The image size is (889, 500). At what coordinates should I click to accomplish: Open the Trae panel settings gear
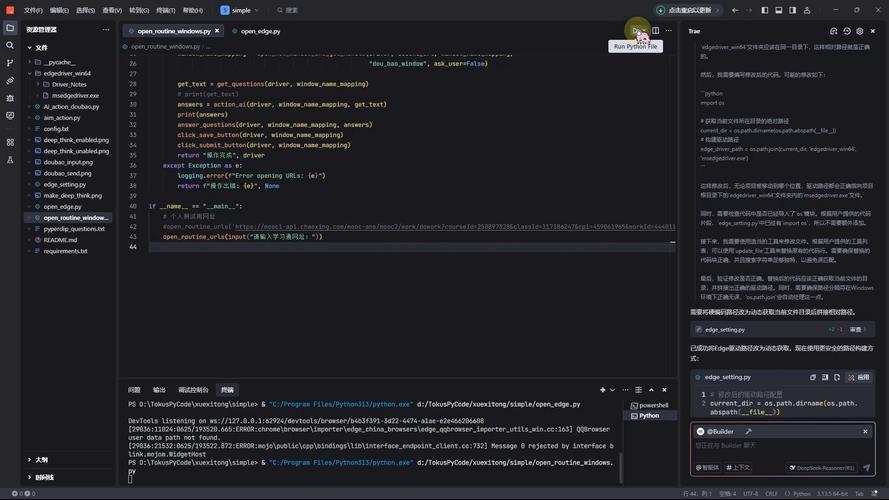(860, 31)
